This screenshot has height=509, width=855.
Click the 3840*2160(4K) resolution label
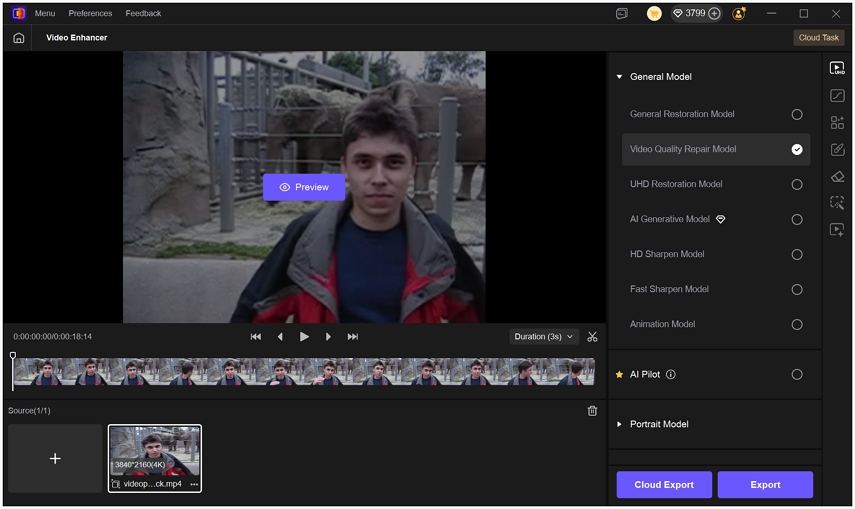[140, 465]
